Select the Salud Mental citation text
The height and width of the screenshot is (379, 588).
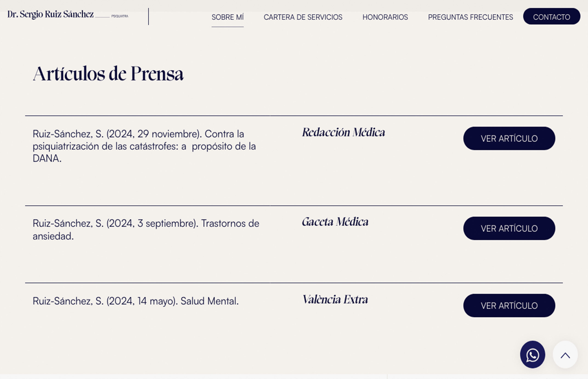(136, 301)
